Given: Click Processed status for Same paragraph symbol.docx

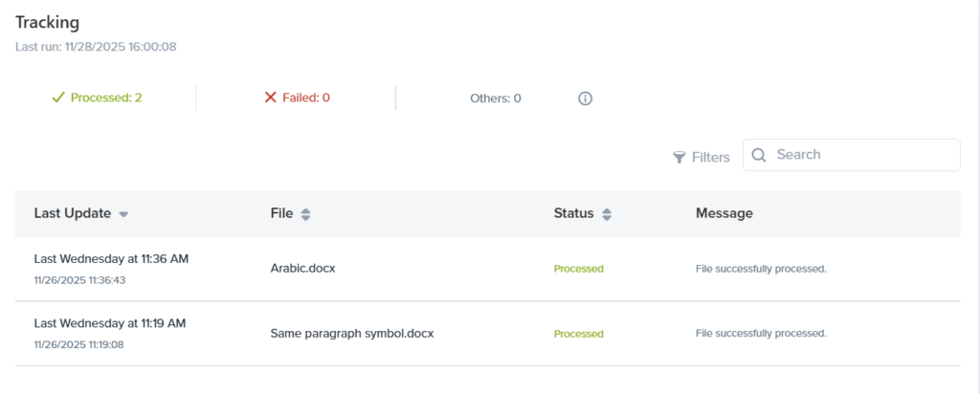Looking at the screenshot, I should point(578,334).
